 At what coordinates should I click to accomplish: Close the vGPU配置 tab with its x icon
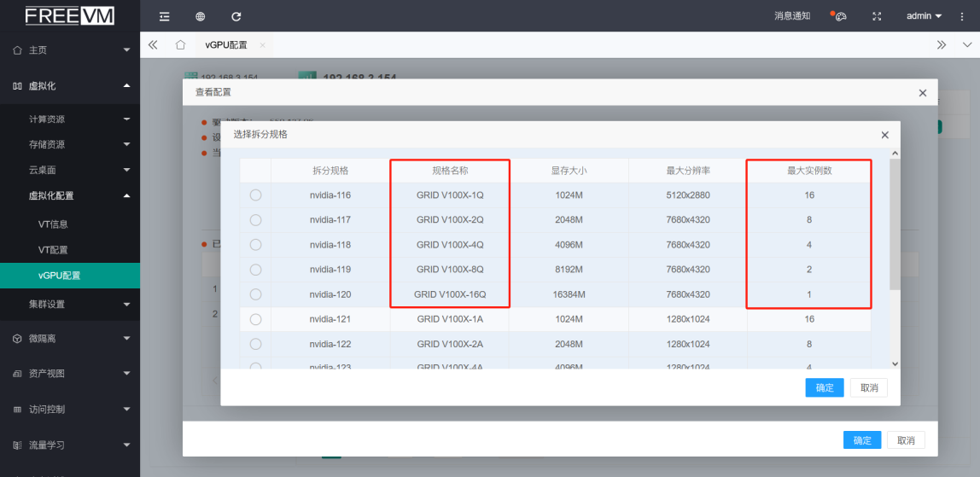point(263,45)
